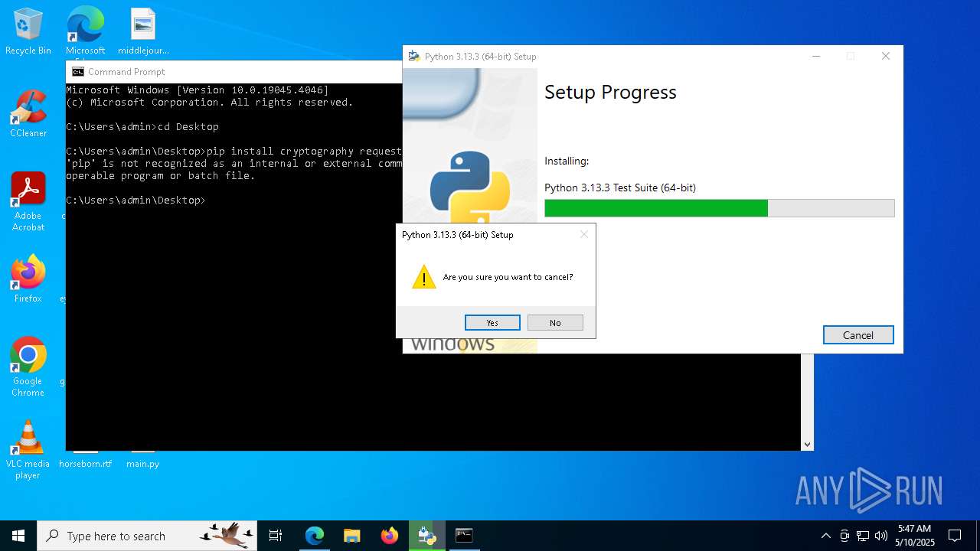
Task: Choose No in the cancel dialog
Action: (555, 323)
